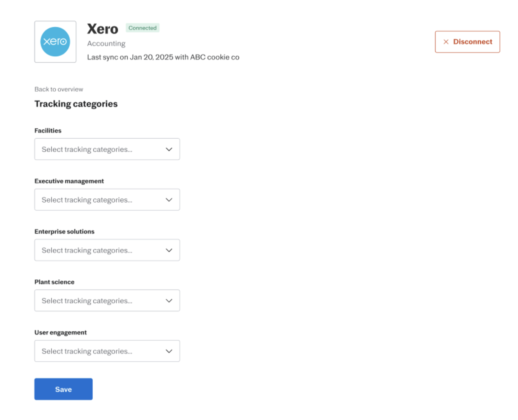Viewport: 518px width, 420px height.
Task: Click the Facilities dropdown chevron arrow
Action: pos(169,149)
